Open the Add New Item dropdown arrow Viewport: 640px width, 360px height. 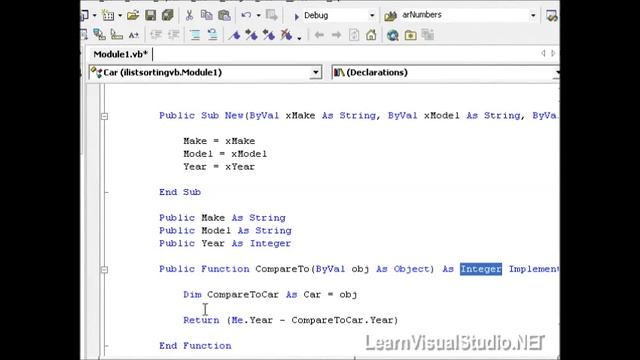tap(120, 16)
